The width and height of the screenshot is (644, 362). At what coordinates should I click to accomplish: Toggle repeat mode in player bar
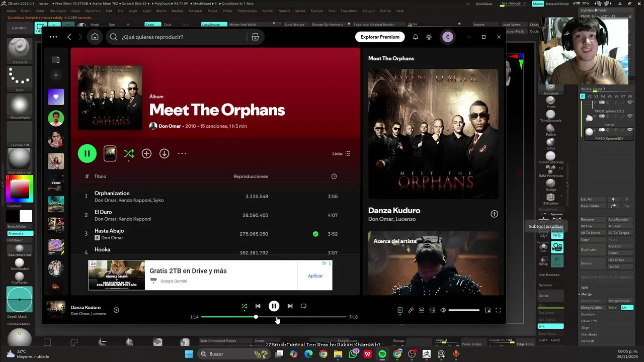303,306
